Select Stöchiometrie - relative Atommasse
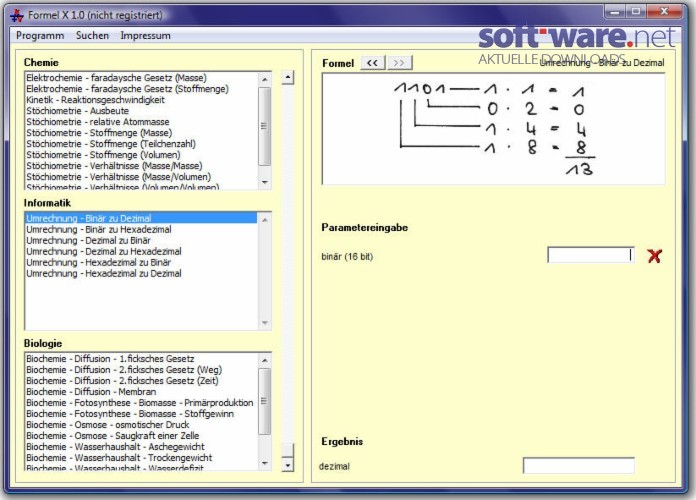Screen dimensions: 696x500 141,122
